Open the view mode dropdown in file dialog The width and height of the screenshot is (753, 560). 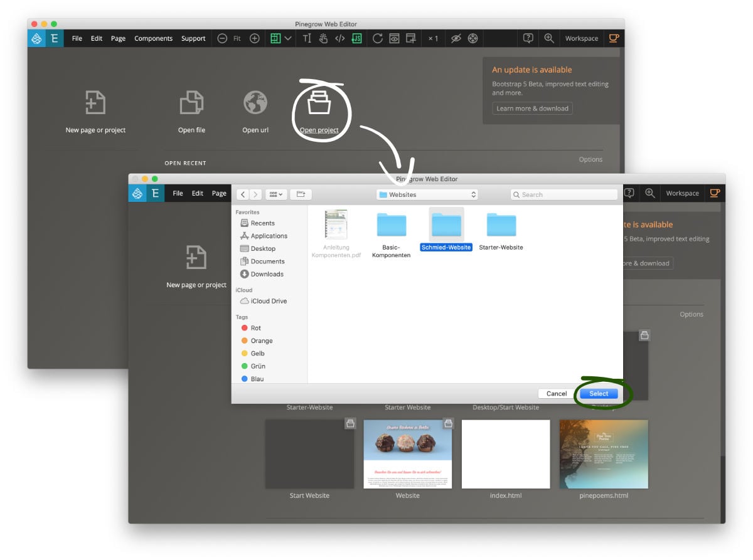pyautogui.click(x=276, y=194)
